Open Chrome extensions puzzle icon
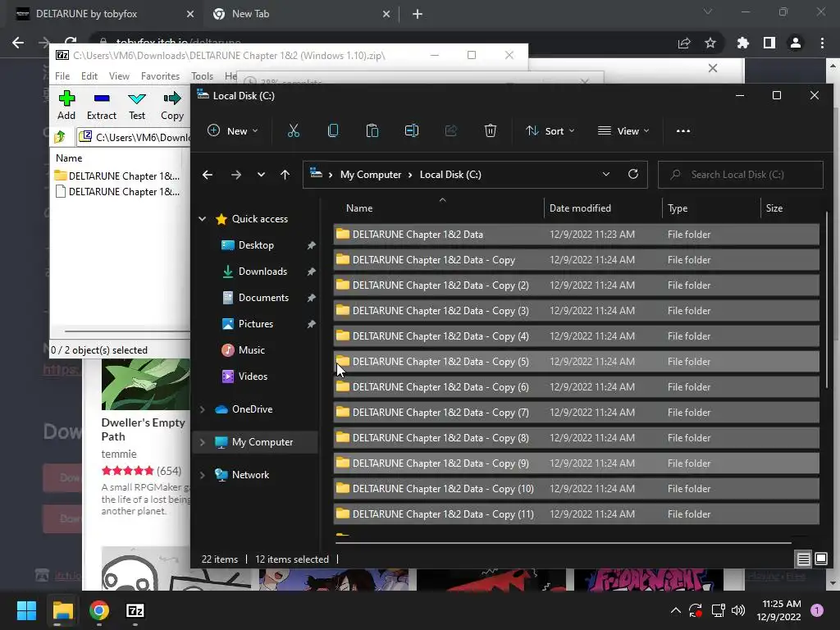The width and height of the screenshot is (840, 630). (x=743, y=43)
